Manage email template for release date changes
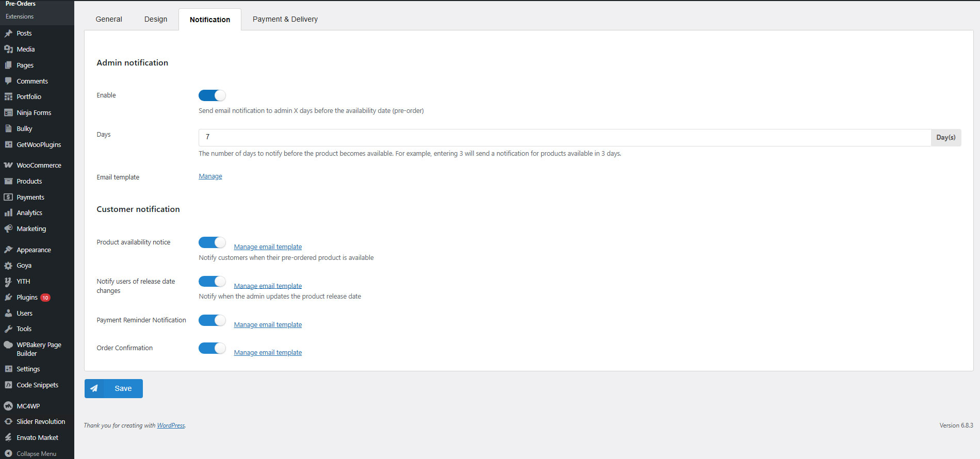 click(268, 286)
